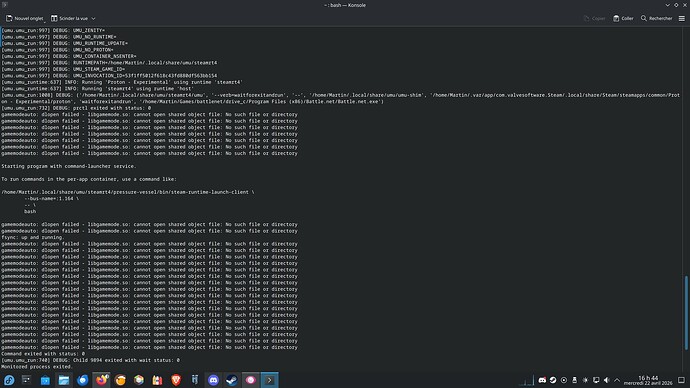Open a new tab with Nouvel onglet

pyautogui.click(x=25, y=18)
